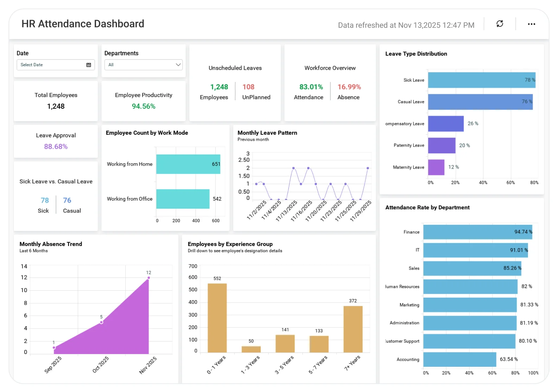Click the Working from Office bar
Image resolution: width=558 pixels, height=392 pixels.
pyautogui.click(x=183, y=199)
